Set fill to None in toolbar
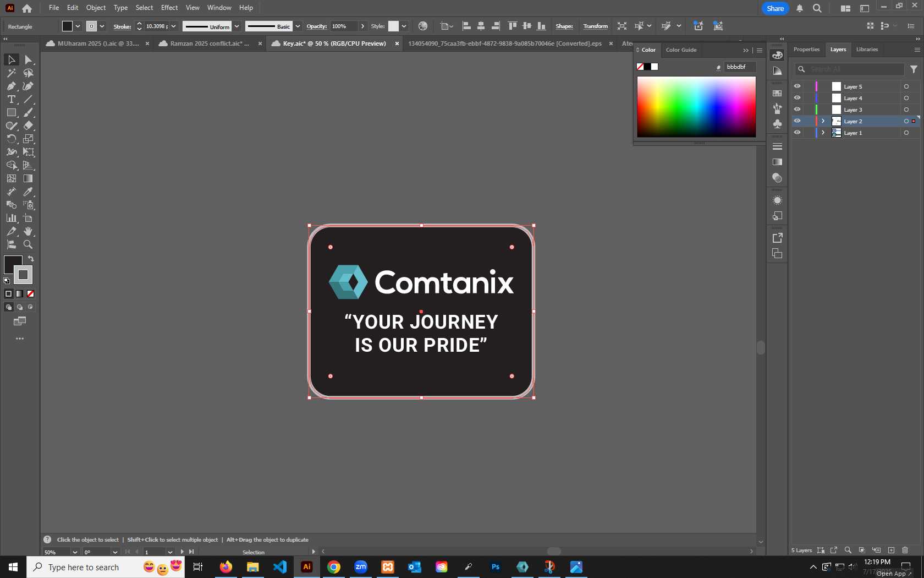The image size is (924, 578). (x=31, y=294)
